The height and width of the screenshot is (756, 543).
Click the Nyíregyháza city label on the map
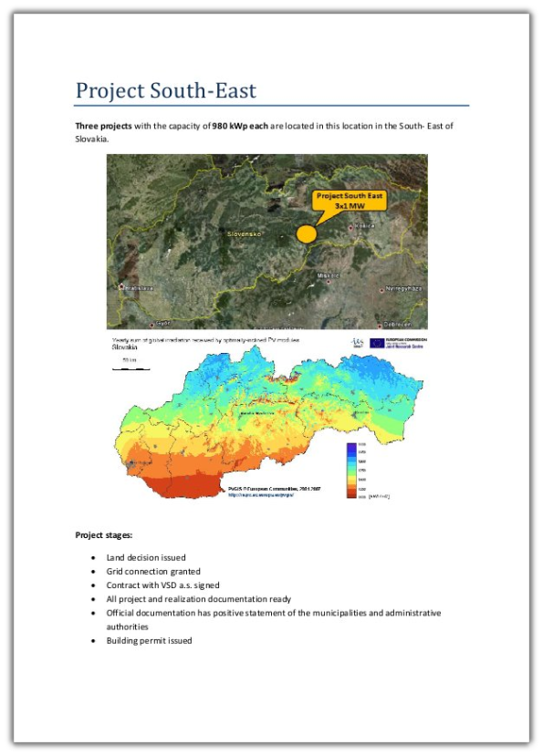(403, 289)
